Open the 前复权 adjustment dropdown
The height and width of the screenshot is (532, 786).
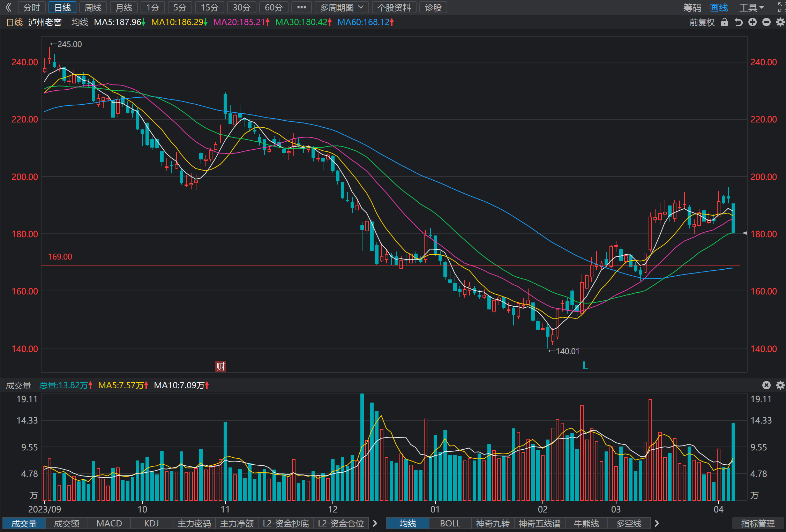[x=702, y=22]
